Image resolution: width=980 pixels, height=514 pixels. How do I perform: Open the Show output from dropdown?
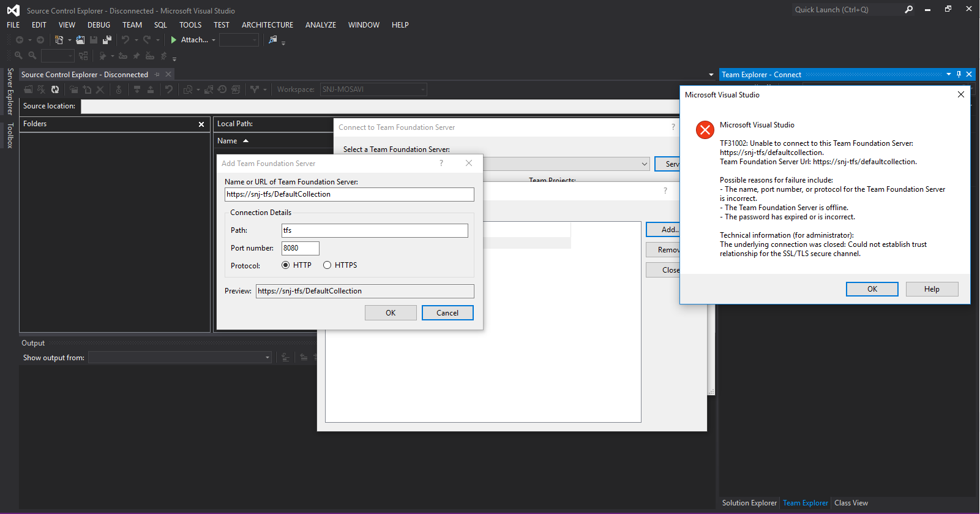tap(267, 358)
